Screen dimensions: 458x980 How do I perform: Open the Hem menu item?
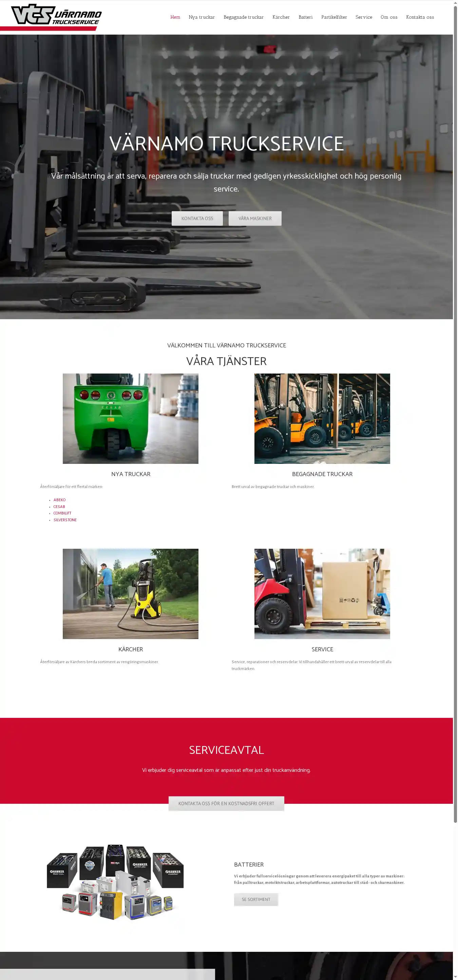[x=175, y=17]
